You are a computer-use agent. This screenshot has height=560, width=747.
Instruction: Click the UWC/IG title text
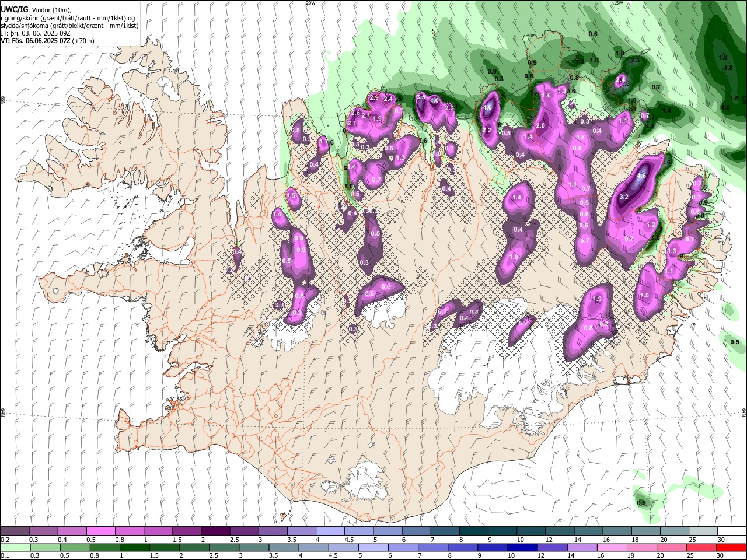click(13, 9)
